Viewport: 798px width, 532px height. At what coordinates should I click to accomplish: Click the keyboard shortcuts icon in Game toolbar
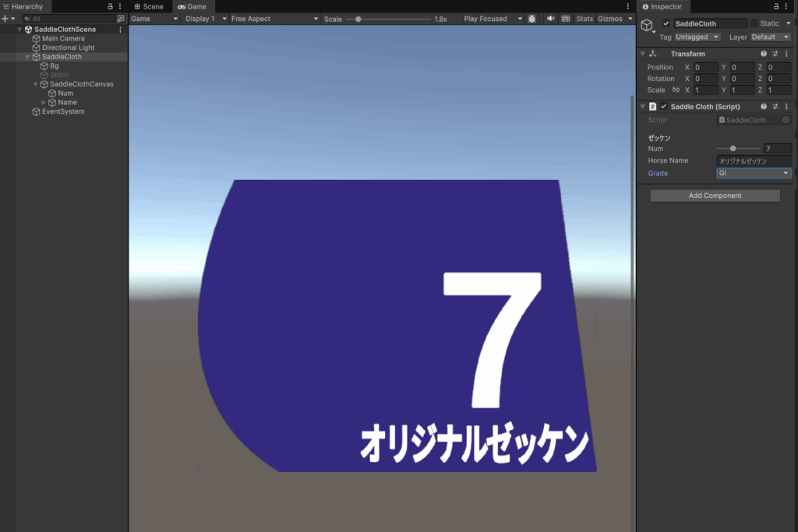pyautogui.click(x=566, y=19)
